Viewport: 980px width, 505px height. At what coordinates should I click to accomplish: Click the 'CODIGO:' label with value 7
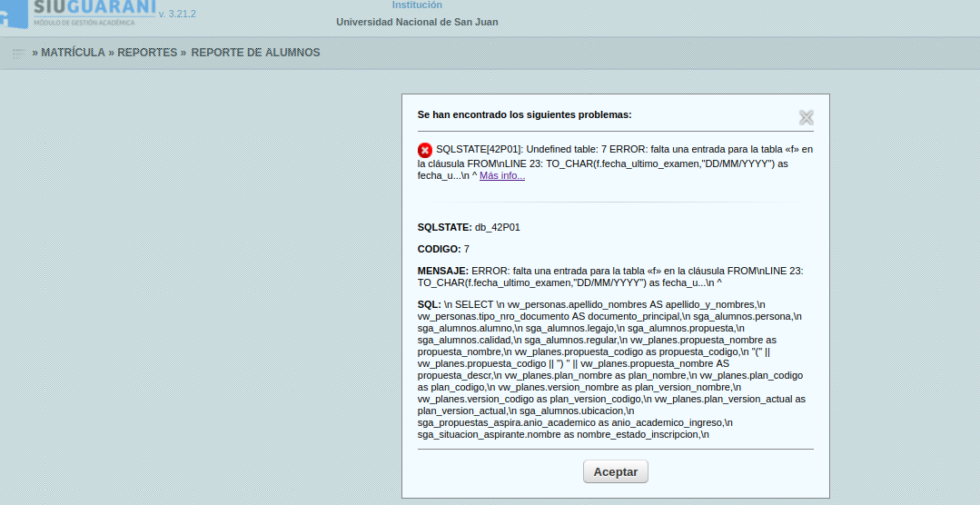click(x=440, y=249)
